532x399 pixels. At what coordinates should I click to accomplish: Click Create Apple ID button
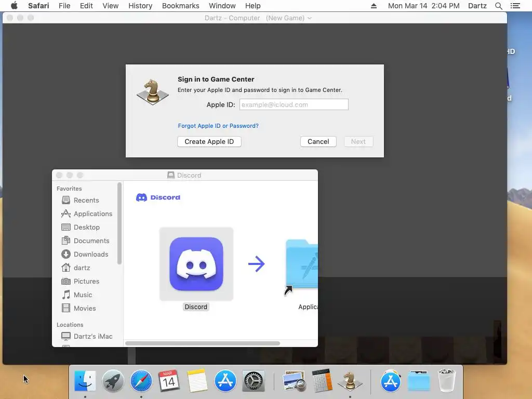(x=209, y=141)
